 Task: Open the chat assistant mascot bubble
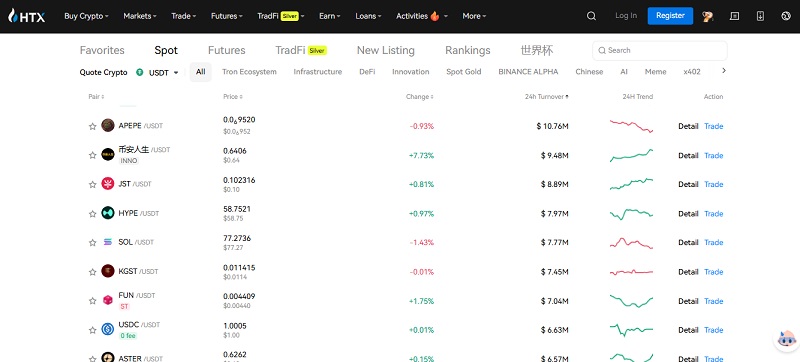(786, 339)
